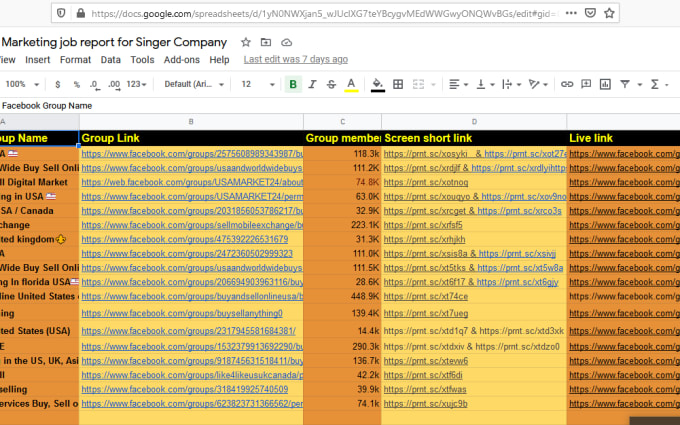Select column D header

(x=474, y=122)
